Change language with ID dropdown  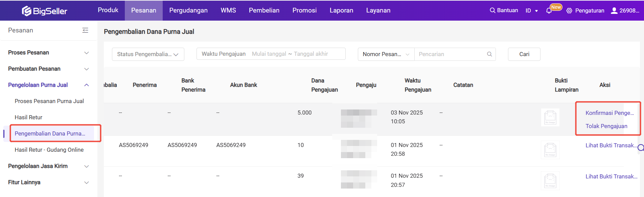click(x=531, y=11)
